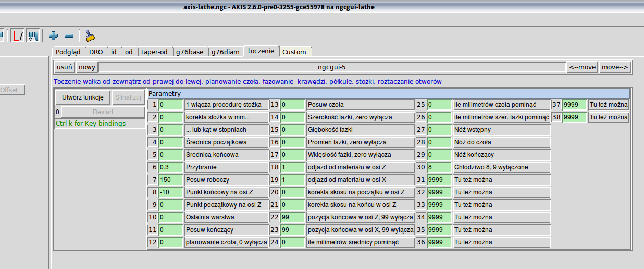Open the taper-od tab

(x=154, y=52)
